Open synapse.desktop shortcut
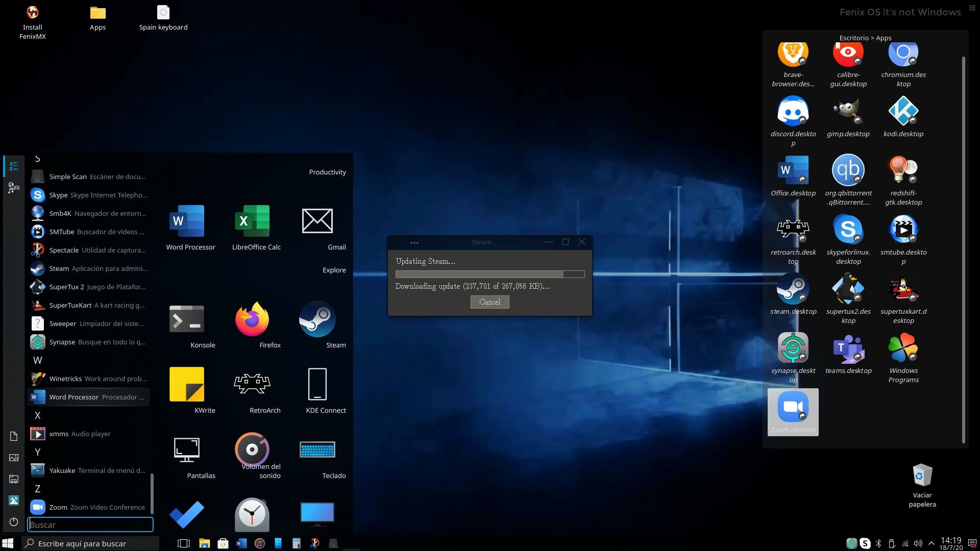This screenshot has height=551, width=980. pyautogui.click(x=793, y=358)
